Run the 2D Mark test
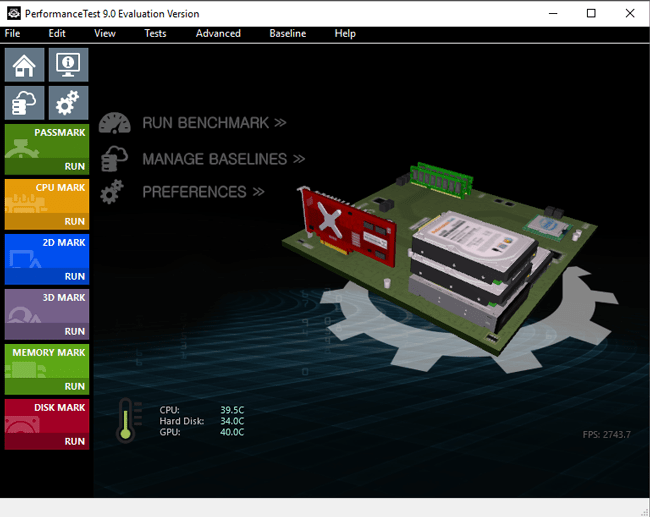Screen dimensions: 650x517 [75, 276]
